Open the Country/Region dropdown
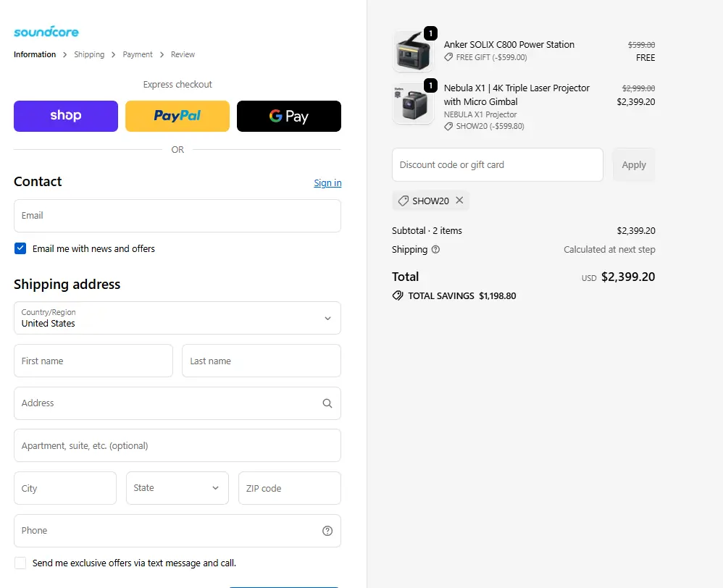 click(177, 318)
